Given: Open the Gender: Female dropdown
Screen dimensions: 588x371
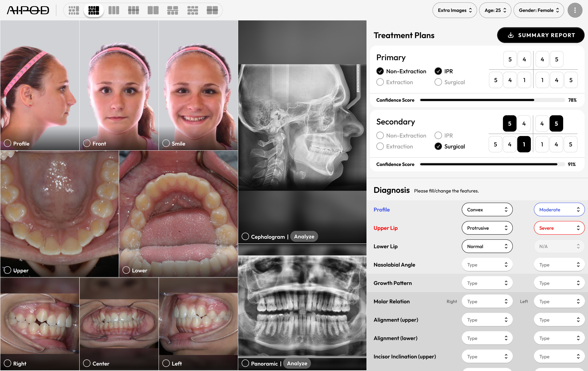Looking at the screenshot, I should [x=538, y=10].
